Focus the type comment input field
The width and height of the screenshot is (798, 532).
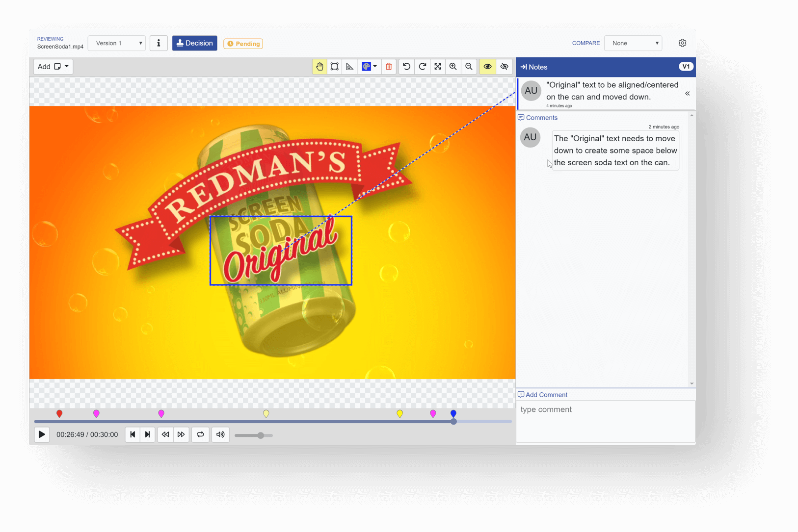pyautogui.click(x=606, y=421)
